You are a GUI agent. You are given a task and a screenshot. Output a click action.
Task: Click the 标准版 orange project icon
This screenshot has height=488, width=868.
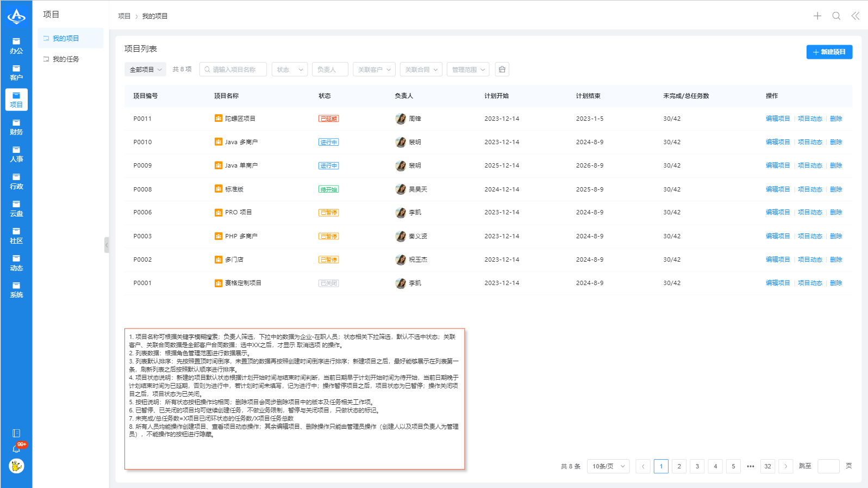click(x=218, y=189)
